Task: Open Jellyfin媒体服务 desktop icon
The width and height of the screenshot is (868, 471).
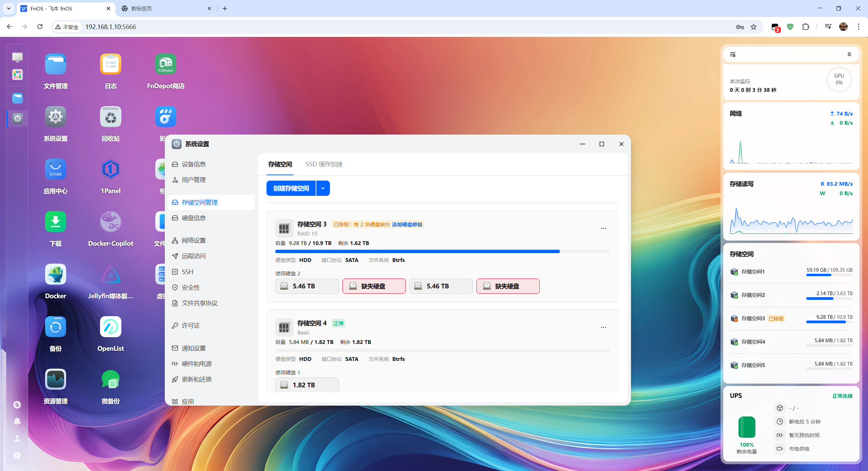Action: 111,274
